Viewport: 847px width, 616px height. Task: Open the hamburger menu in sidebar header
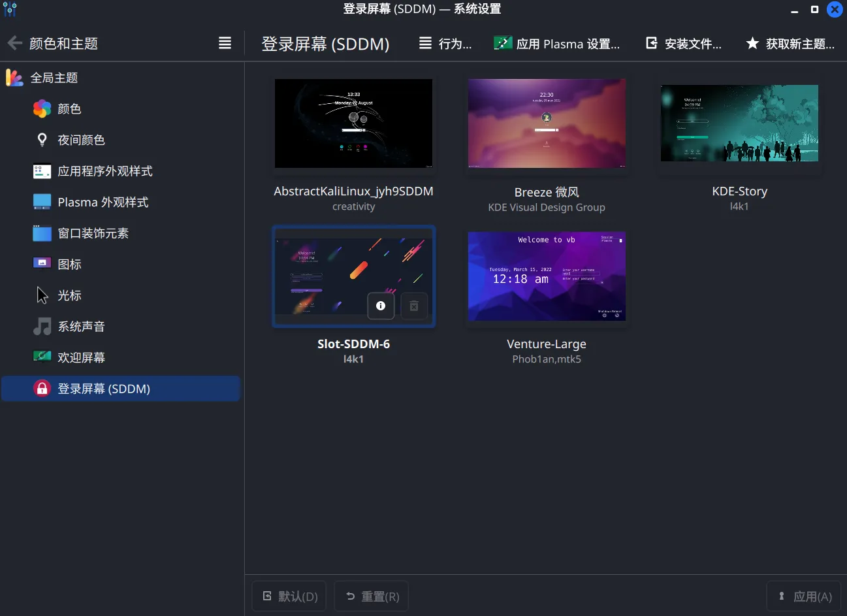225,44
